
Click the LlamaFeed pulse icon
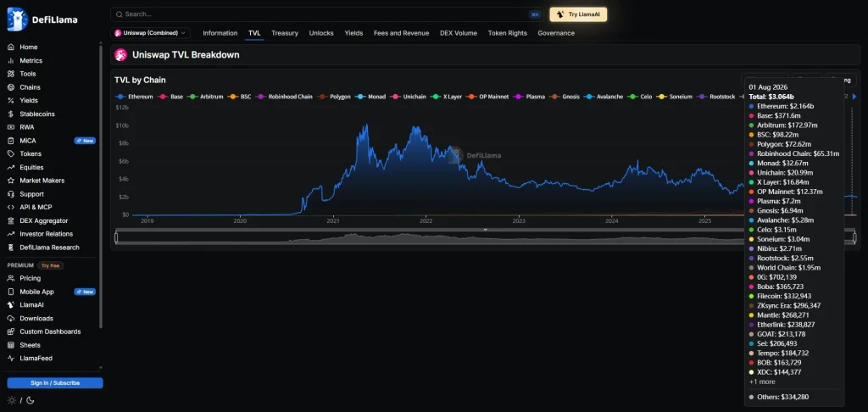[x=10, y=359]
